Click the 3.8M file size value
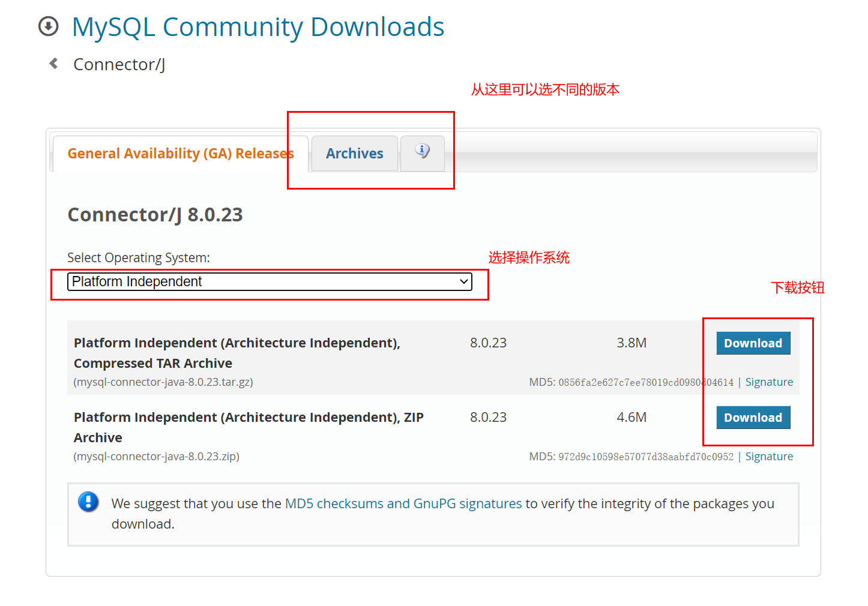868x606 pixels. 632,343
